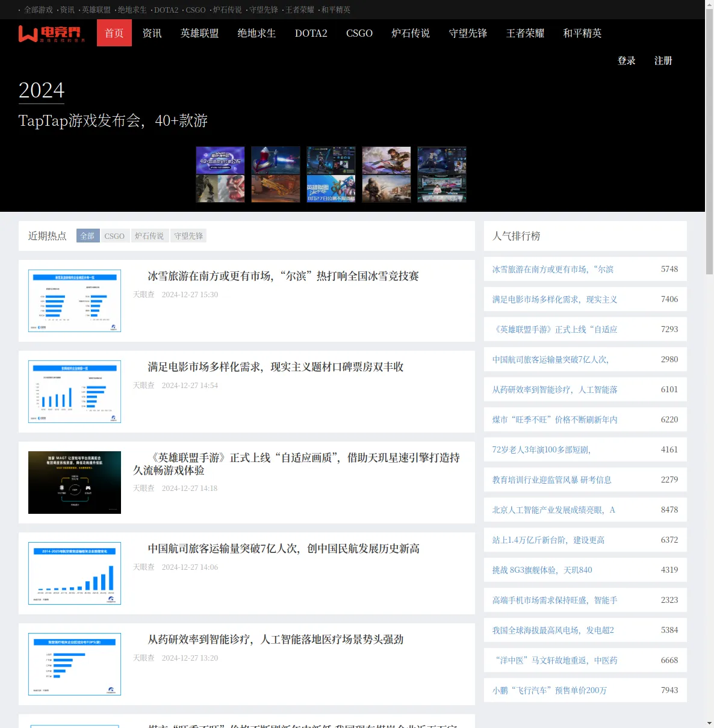Open article title 满足电影市场多样化需求，现实主义题材口碑票房双丰收
714x728 pixels.
click(x=276, y=367)
